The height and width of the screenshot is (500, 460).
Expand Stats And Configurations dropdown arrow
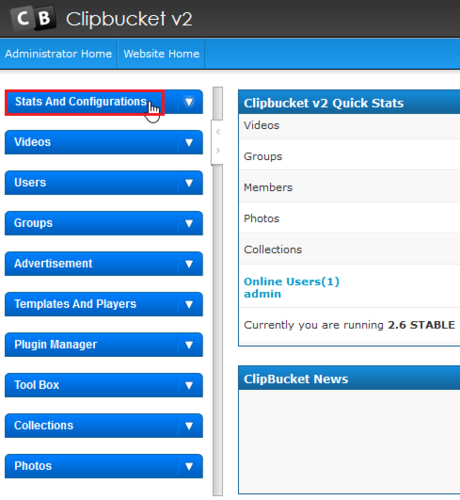click(x=189, y=102)
